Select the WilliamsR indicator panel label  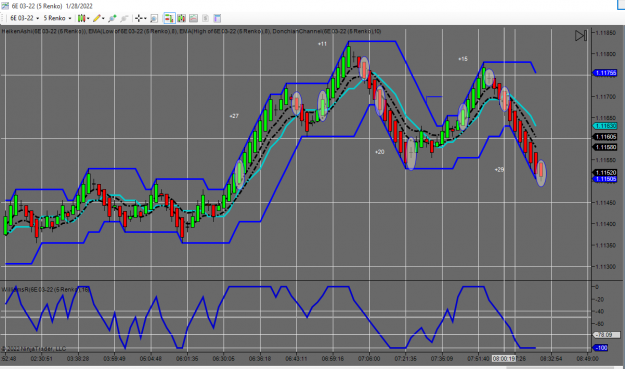46,289
